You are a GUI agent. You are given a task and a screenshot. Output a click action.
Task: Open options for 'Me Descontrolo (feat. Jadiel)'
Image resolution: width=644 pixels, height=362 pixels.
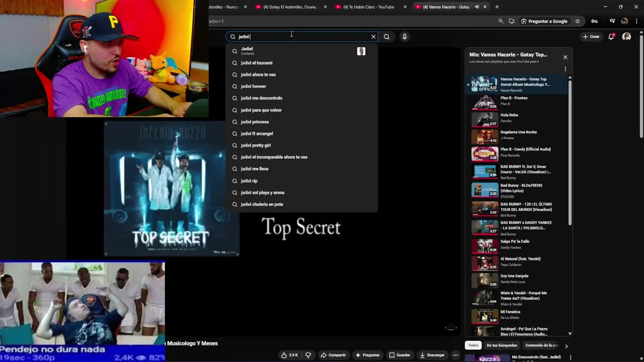(571, 357)
